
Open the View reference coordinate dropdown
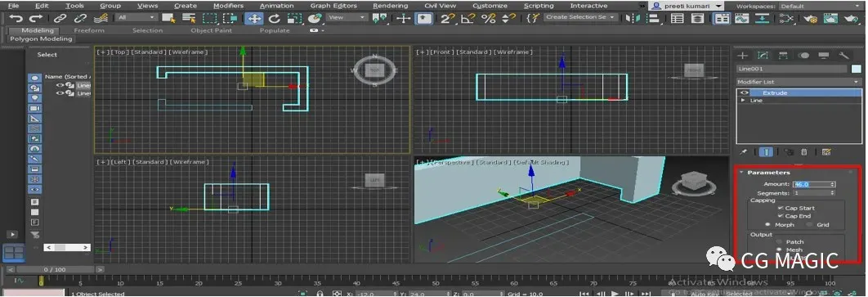point(347,18)
